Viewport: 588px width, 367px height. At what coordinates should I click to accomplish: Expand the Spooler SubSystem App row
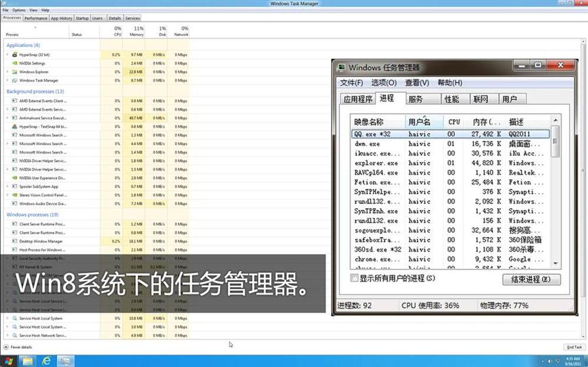(7, 186)
